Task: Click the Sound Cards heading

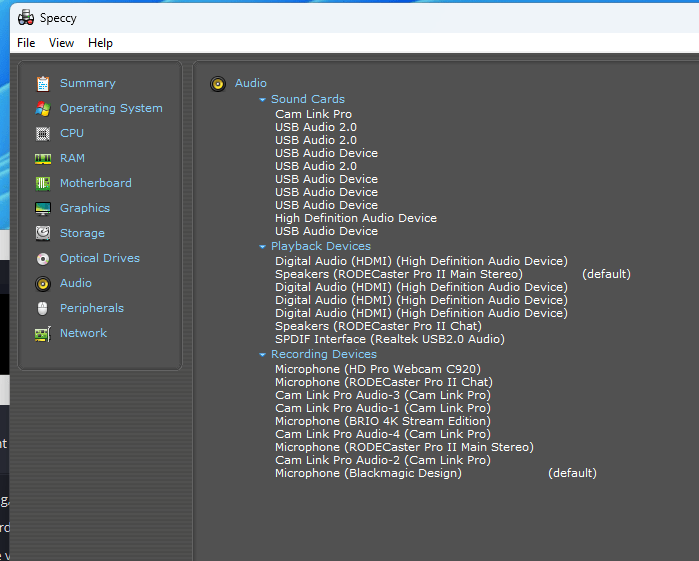Action: pyautogui.click(x=308, y=99)
